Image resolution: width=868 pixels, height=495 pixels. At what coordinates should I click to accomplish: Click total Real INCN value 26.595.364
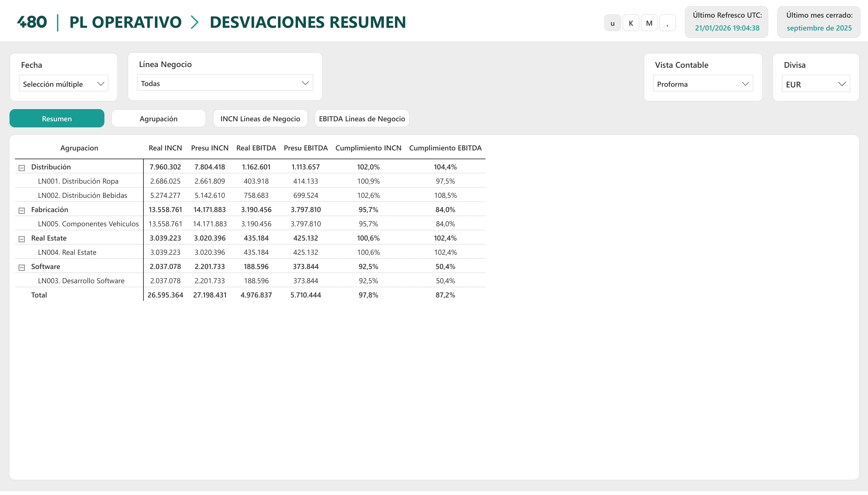pos(165,295)
